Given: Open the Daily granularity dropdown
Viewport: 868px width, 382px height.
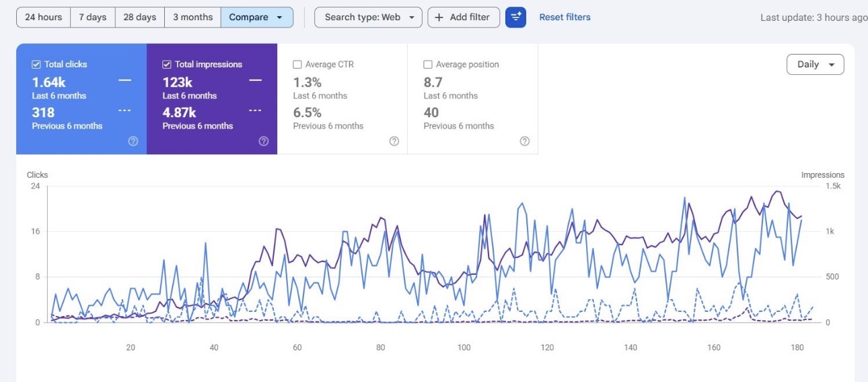Looking at the screenshot, I should pyautogui.click(x=815, y=65).
